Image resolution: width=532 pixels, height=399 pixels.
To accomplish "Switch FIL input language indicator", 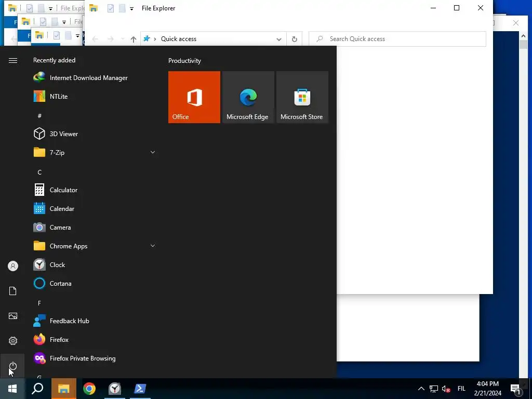I will pos(461,389).
